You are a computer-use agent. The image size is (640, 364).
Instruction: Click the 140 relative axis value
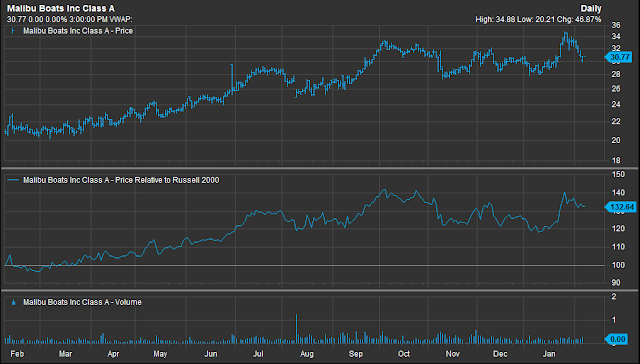[619, 193]
